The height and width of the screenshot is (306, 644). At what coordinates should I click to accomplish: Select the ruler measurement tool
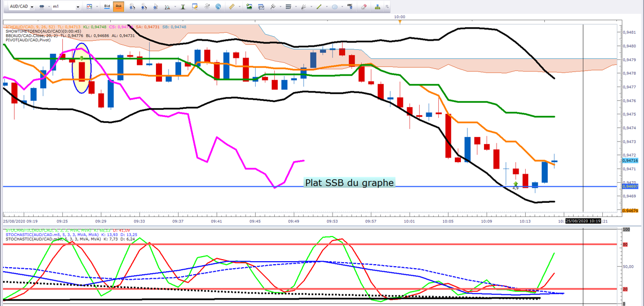pyautogui.click(x=231, y=7)
